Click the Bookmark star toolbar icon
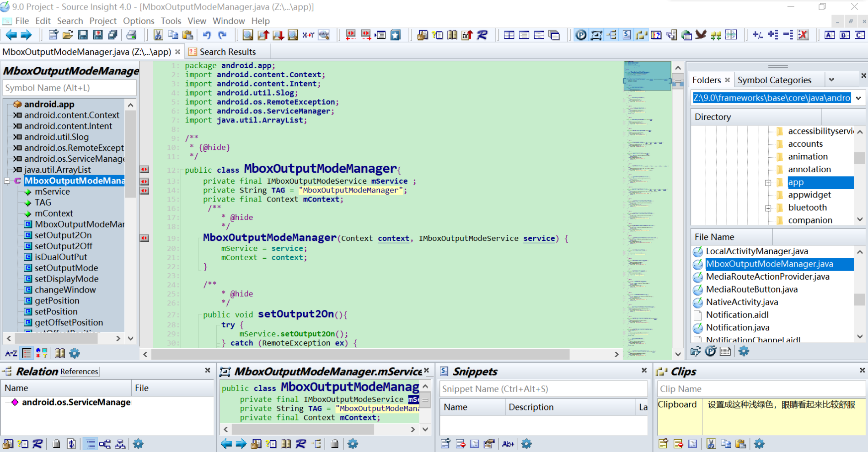The width and height of the screenshot is (868, 452). pyautogui.click(x=396, y=35)
